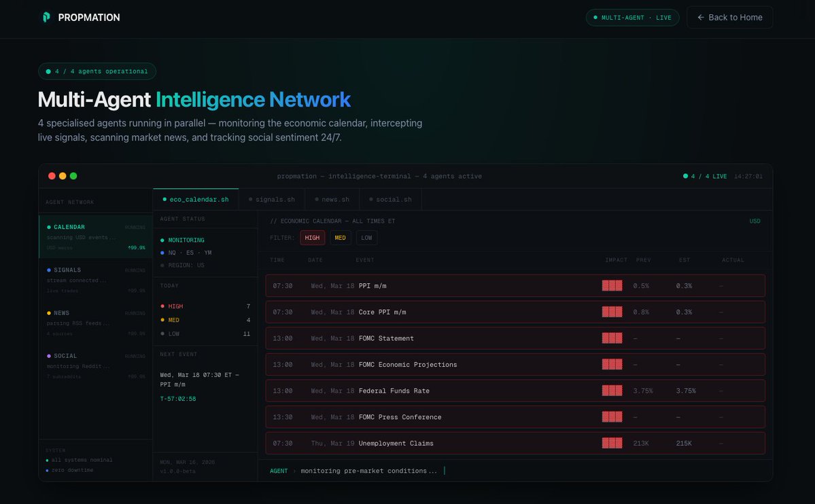Click the IMPACT column header
The image size is (815, 504).
(x=616, y=259)
